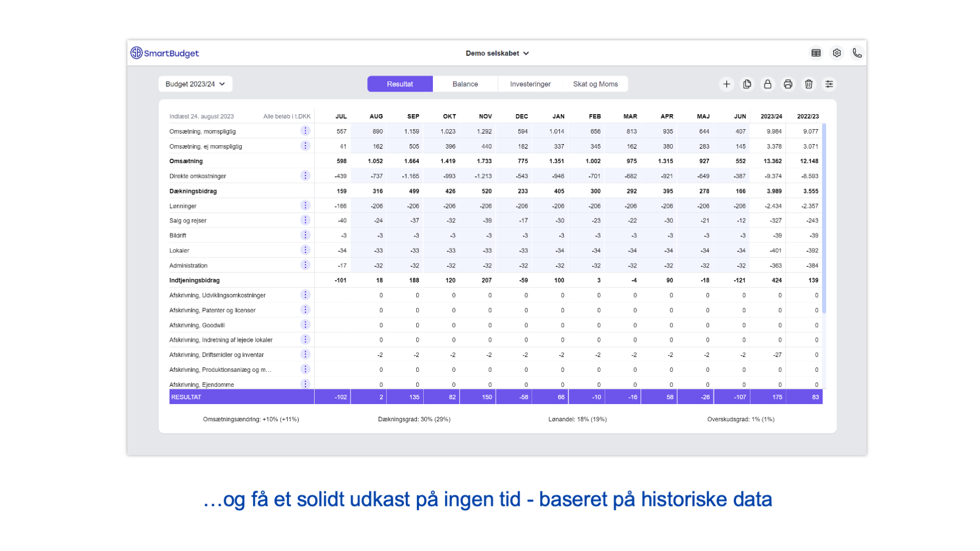Click the vertical scrollbar of the table
The width and height of the screenshot is (980, 551).
pyautogui.click(x=824, y=219)
